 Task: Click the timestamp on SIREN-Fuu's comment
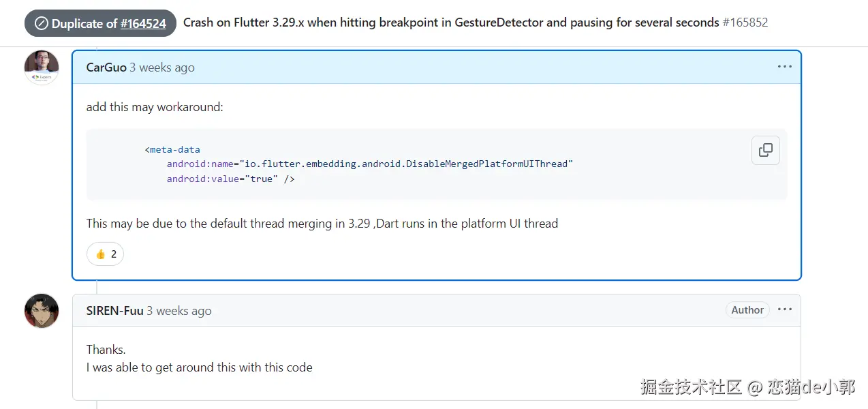(179, 311)
